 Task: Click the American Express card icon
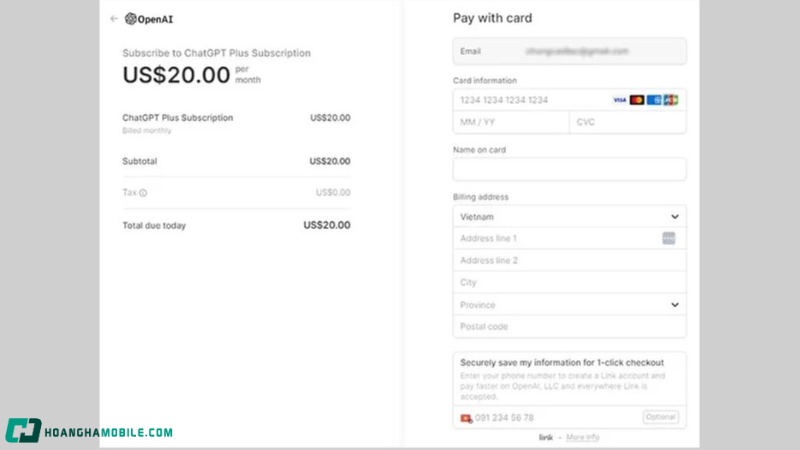click(x=654, y=100)
